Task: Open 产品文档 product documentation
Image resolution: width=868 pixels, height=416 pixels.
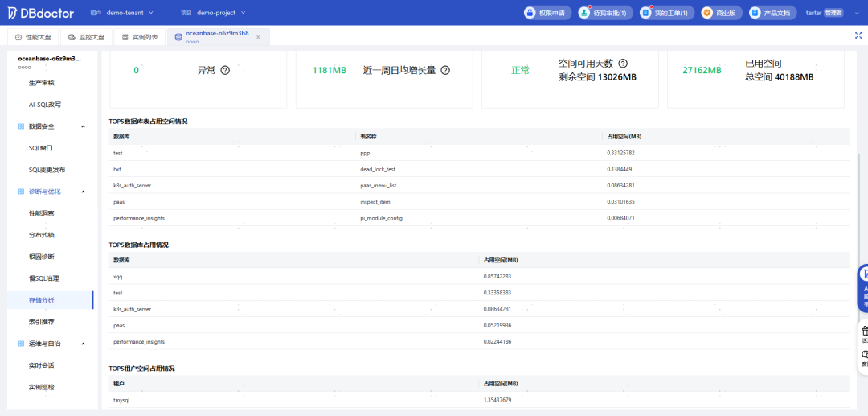Action: [x=773, y=13]
